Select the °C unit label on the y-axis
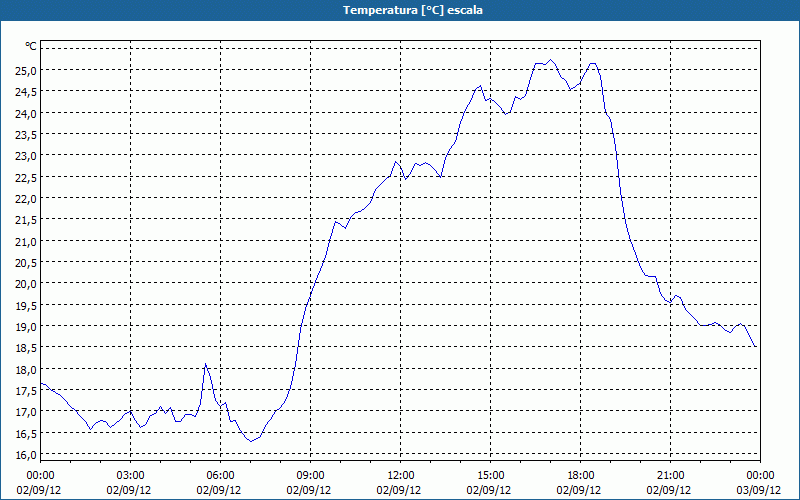800x500 pixels. pos(31,46)
